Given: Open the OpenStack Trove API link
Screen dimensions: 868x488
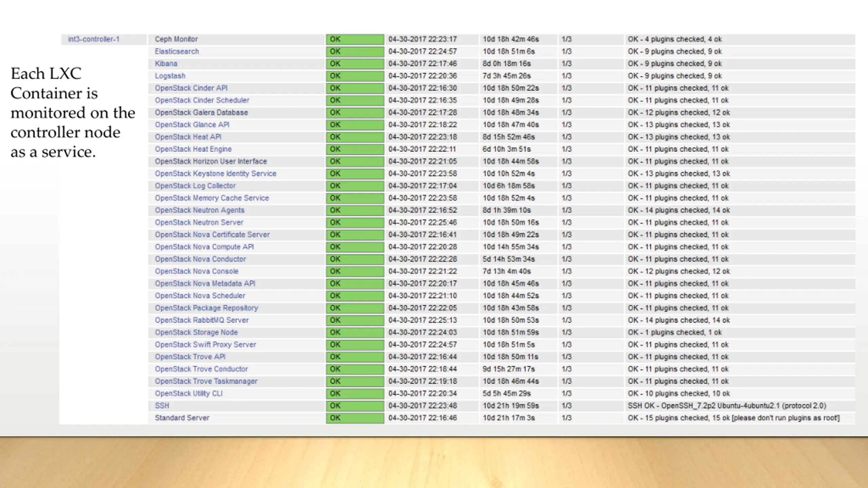Looking at the screenshot, I should [x=190, y=357].
